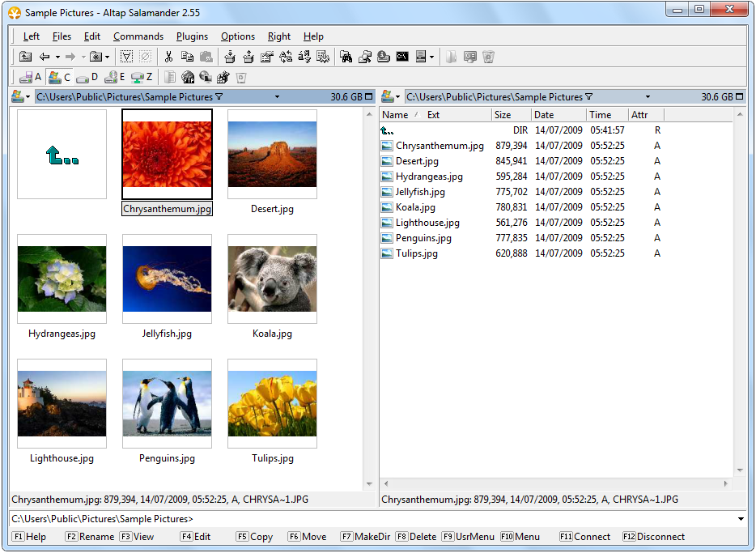
Task: Select drive A in drive bar
Action: tap(30, 77)
